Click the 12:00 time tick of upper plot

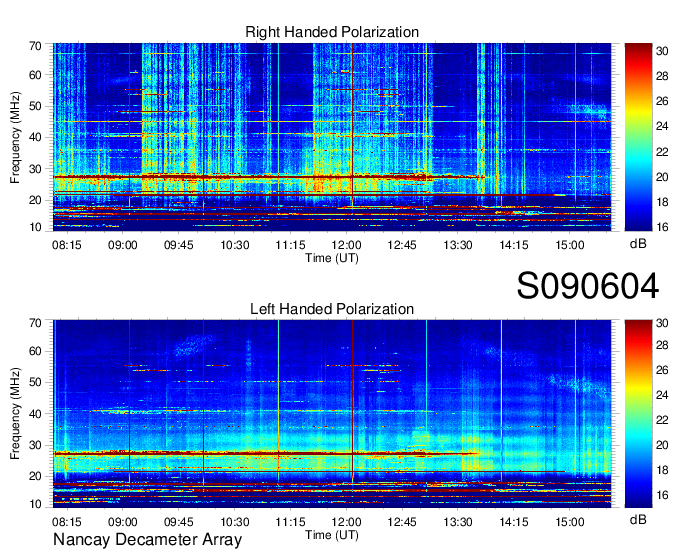pyautogui.click(x=347, y=245)
